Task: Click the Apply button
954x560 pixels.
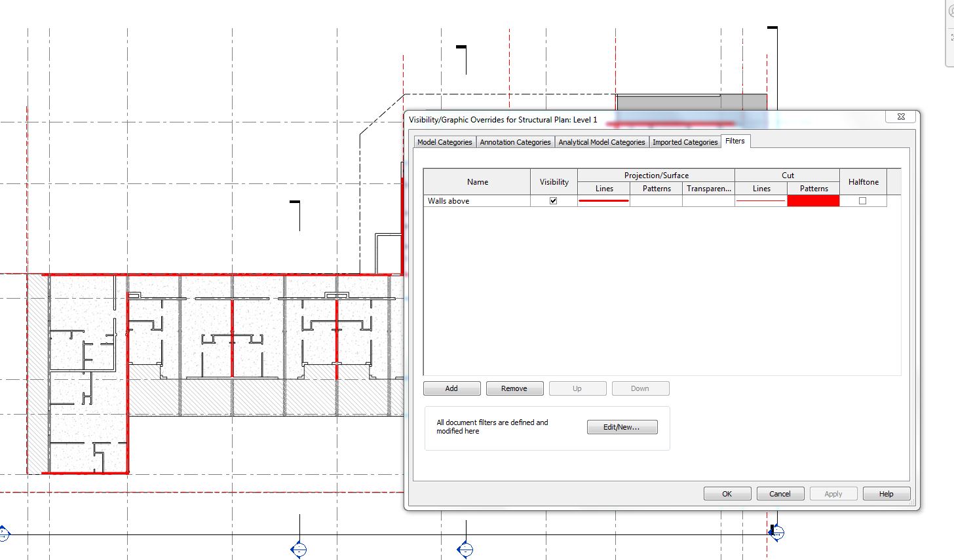Action: (x=833, y=494)
